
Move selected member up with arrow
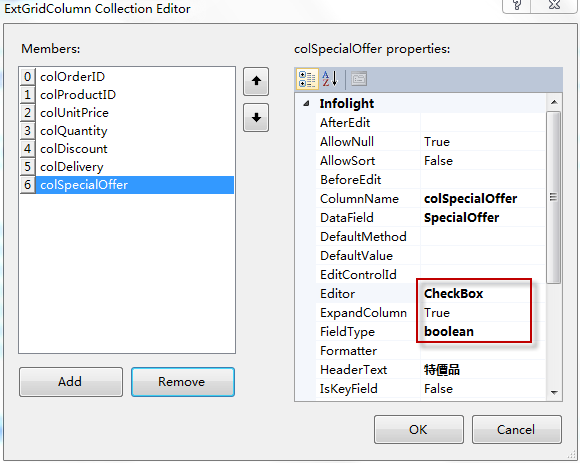(x=256, y=81)
